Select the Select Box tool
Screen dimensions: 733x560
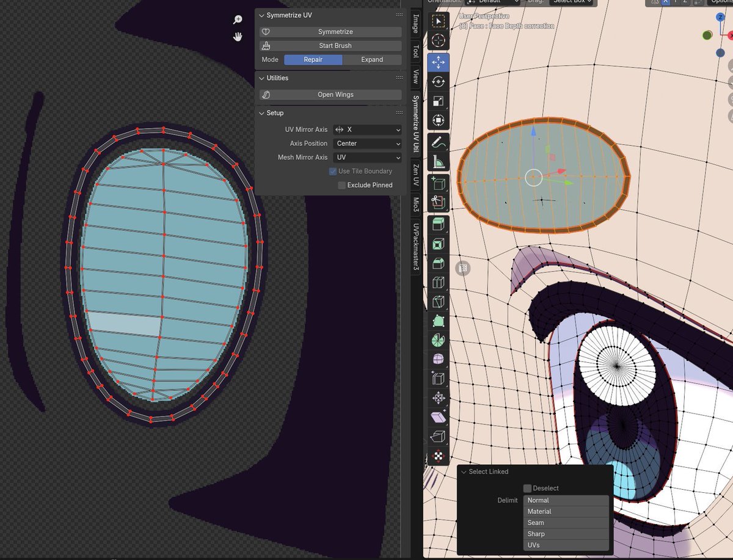438,21
